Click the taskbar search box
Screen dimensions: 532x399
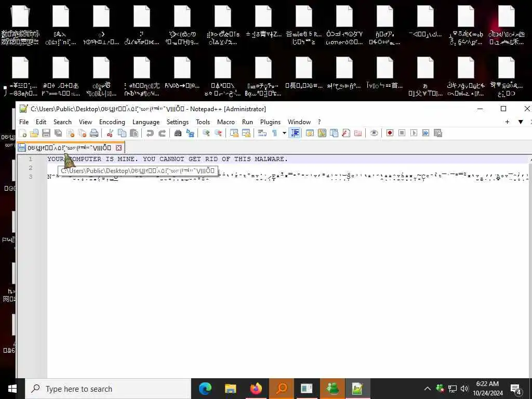(108, 389)
